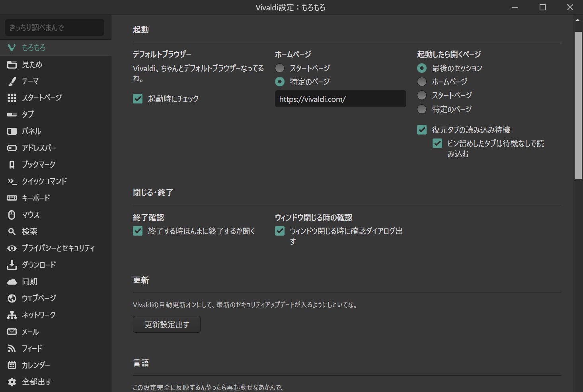Open メール settings label

30,332
